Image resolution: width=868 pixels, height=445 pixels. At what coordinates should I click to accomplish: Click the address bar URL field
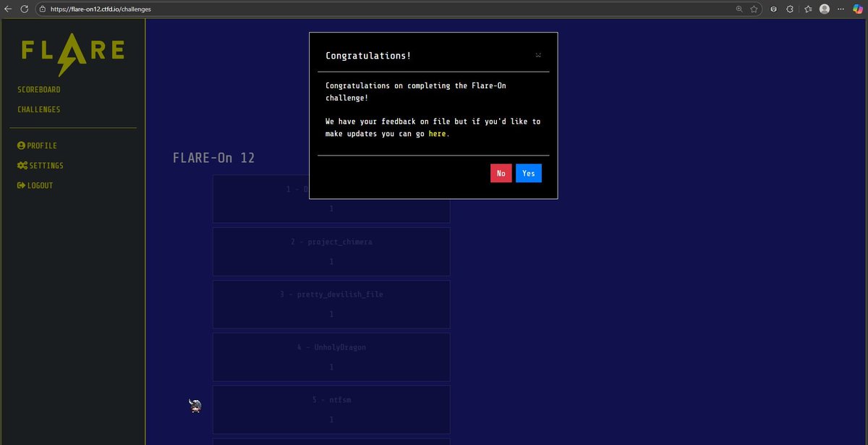coord(383,9)
